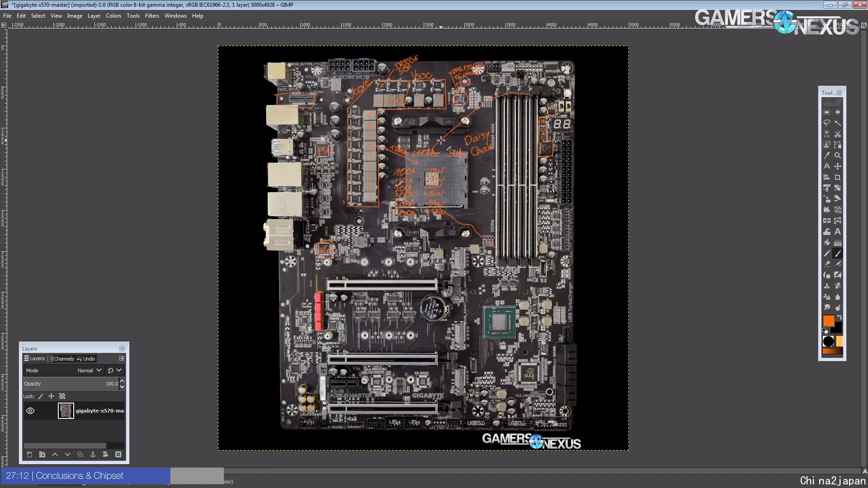Image resolution: width=868 pixels, height=488 pixels.
Task: Select the Cage Transform tool
Action: point(838,221)
